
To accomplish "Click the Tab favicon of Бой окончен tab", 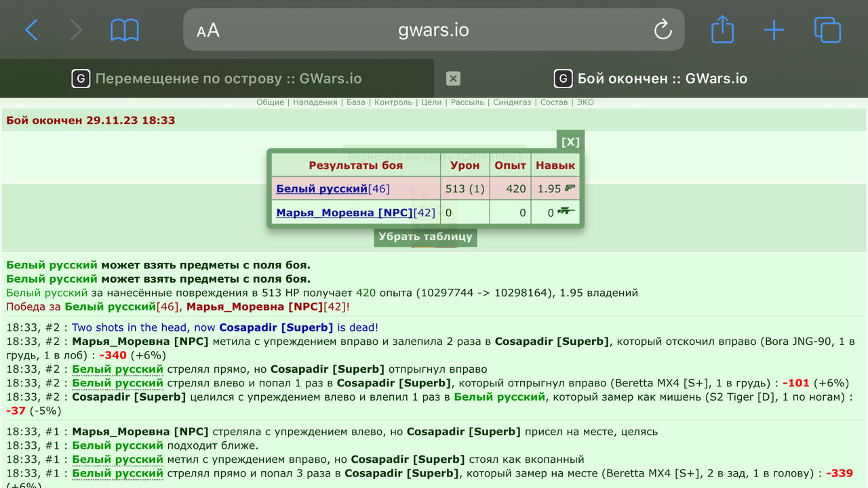I will point(563,79).
